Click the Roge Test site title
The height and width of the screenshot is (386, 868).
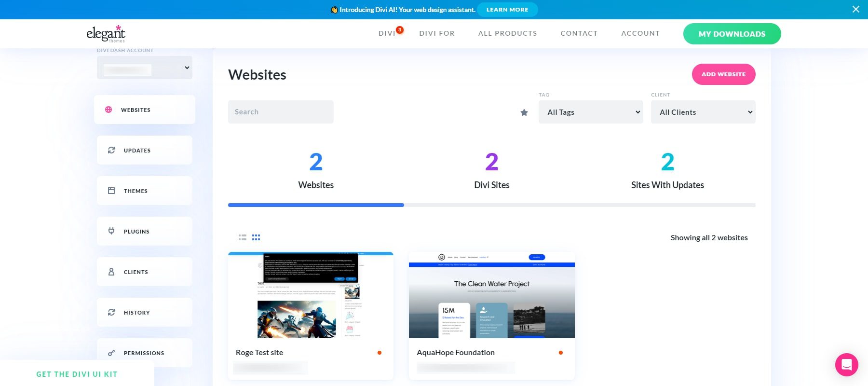[x=259, y=353]
